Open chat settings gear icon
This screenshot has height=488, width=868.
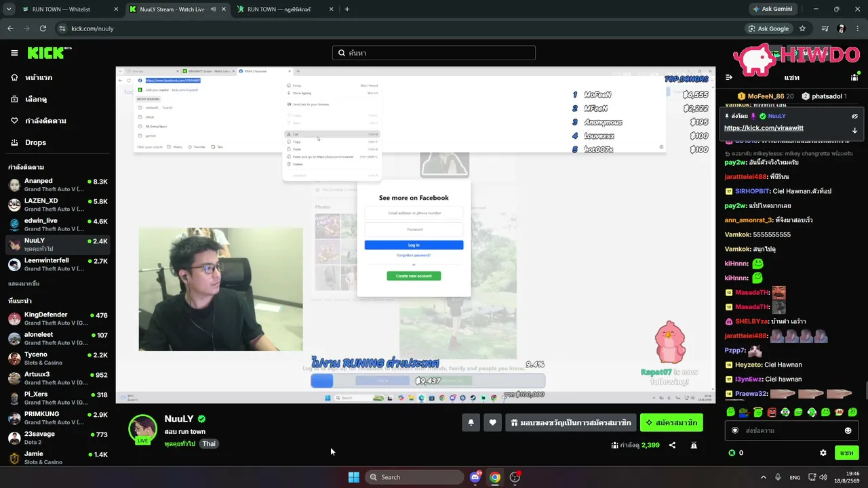tap(823, 453)
